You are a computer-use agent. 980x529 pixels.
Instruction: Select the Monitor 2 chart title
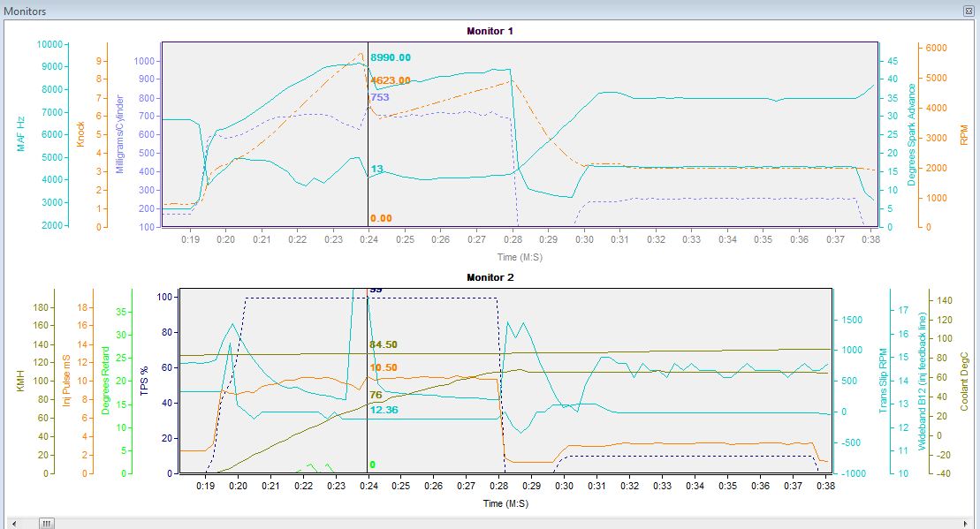490,277
